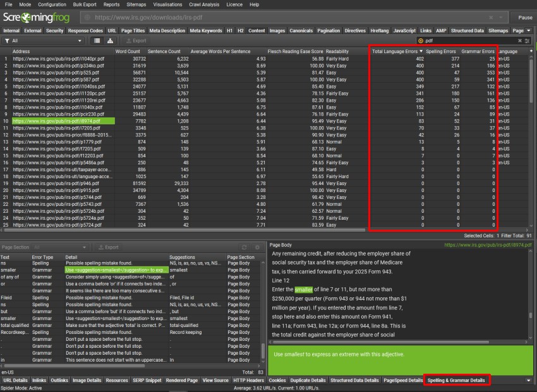Open the File menu
537x392 pixels.
point(9,4)
